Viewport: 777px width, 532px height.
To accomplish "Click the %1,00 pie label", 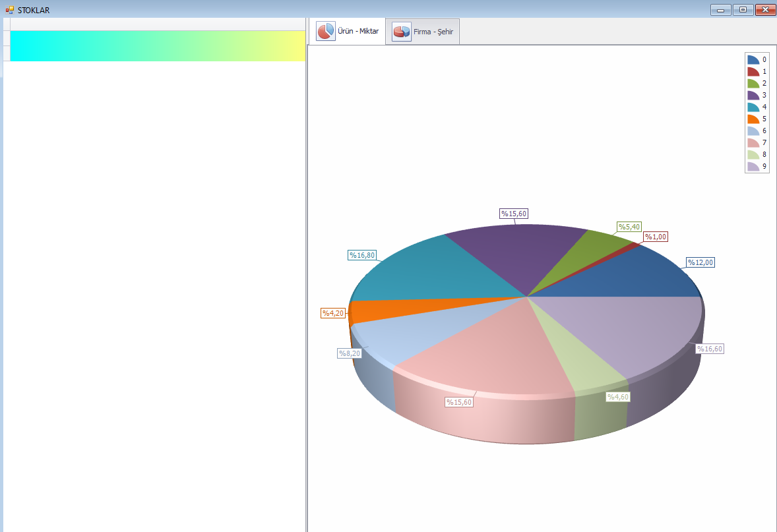I will [x=656, y=237].
